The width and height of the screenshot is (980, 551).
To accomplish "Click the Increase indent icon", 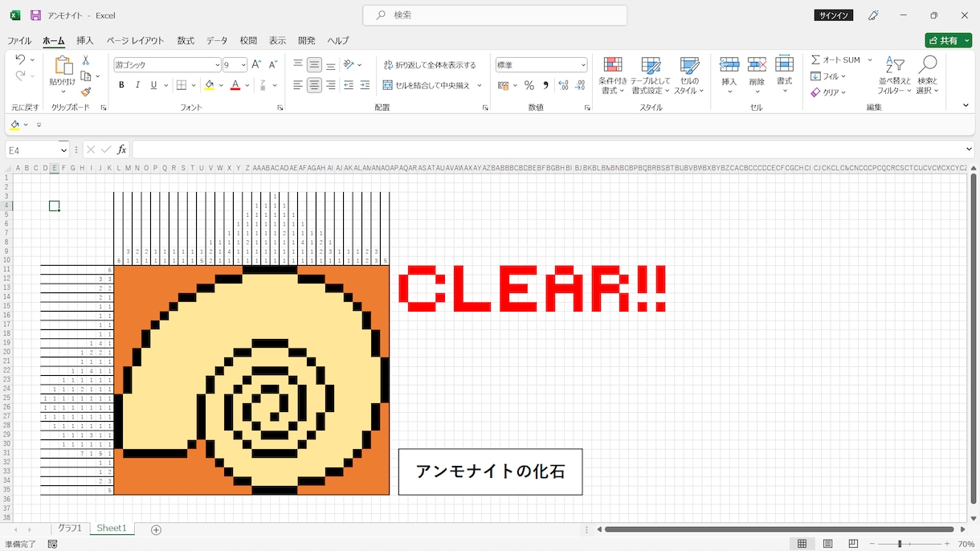I will 365,85.
